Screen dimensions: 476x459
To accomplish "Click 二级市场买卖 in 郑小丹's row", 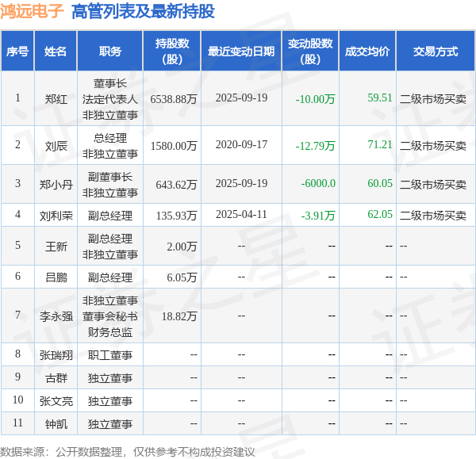I will coord(433,185).
